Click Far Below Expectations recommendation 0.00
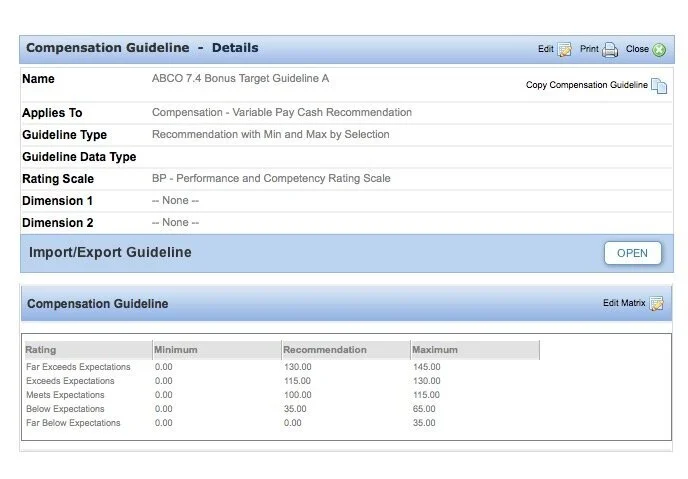688x479 pixels. coord(292,423)
